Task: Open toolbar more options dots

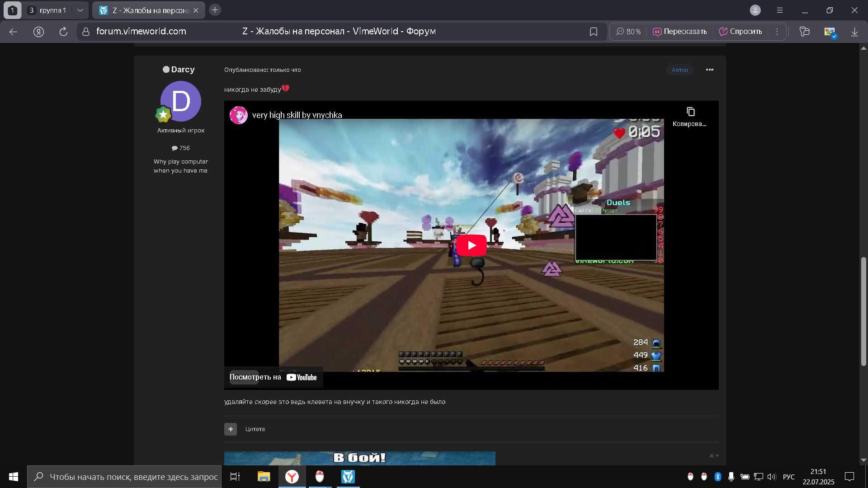Action: pyautogui.click(x=777, y=32)
